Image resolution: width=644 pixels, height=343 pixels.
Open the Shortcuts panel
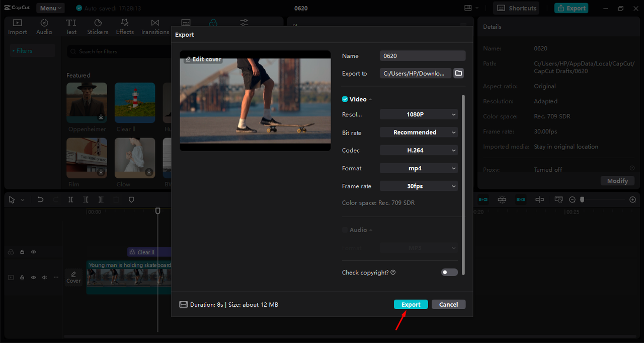tap(516, 8)
